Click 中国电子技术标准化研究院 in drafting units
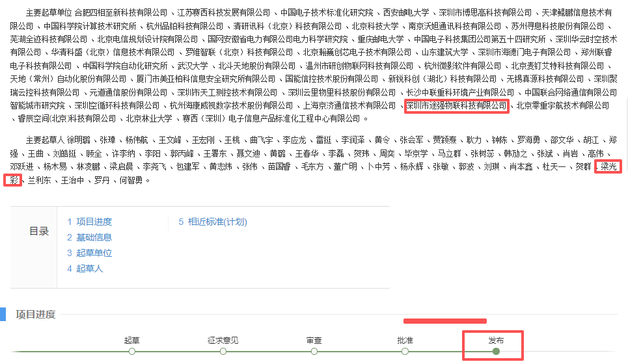 coord(327,13)
